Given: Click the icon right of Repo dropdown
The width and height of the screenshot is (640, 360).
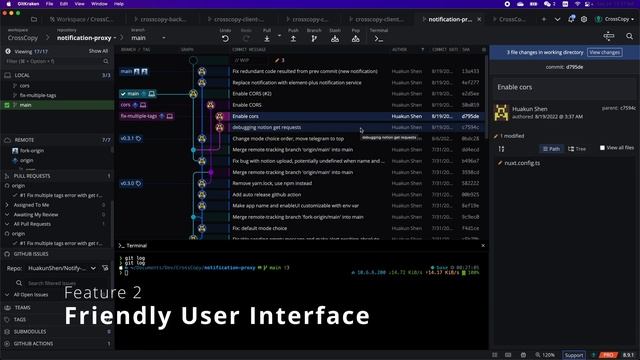Looking at the screenshot, I should pyautogui.click(x=105, y=268).
